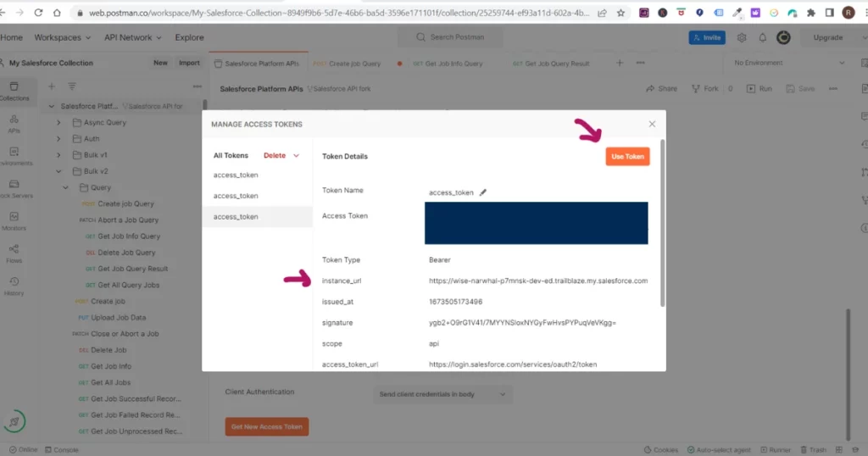Select the first access_token in list
Viewport: 868px width, 456px height.
[236, 175]
